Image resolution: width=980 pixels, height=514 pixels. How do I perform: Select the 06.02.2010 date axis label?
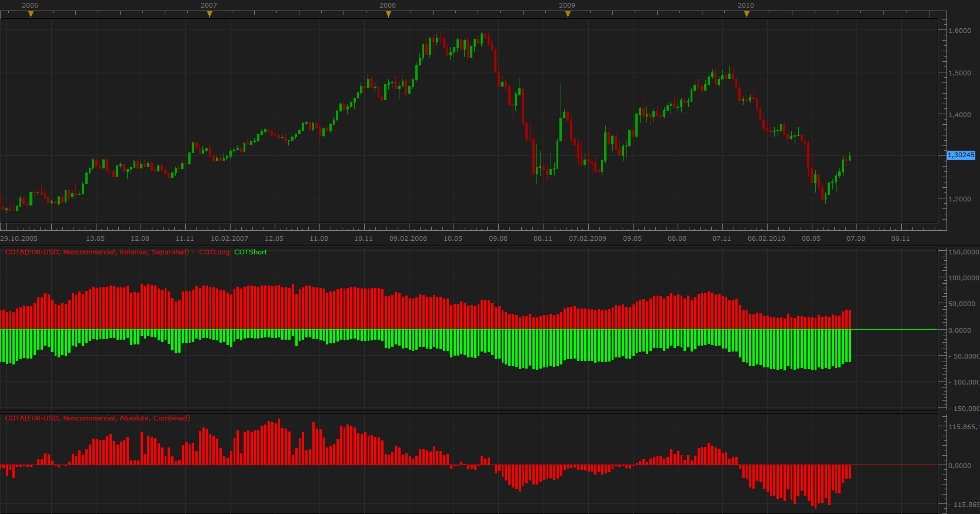coord(766,238)
